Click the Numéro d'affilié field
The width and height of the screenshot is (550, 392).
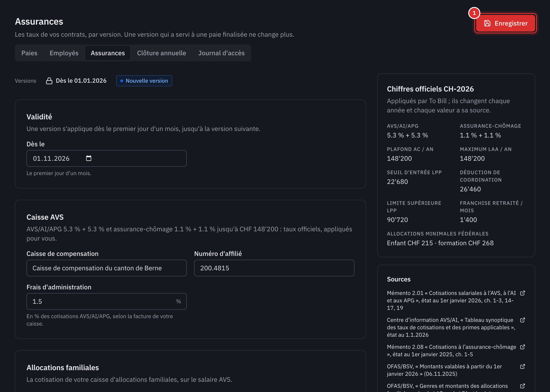click(x=274, y=268)
